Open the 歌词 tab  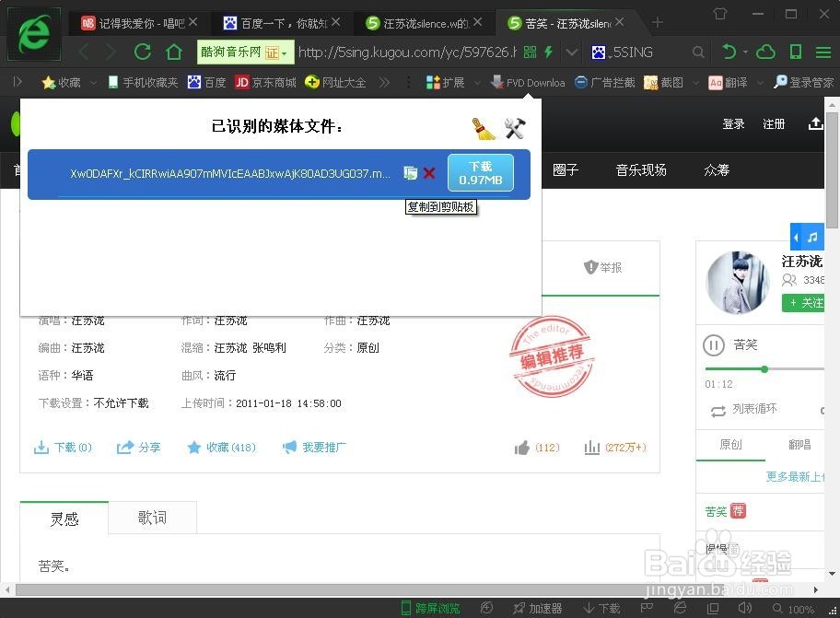pyautogui.click(x=152, y=518)
